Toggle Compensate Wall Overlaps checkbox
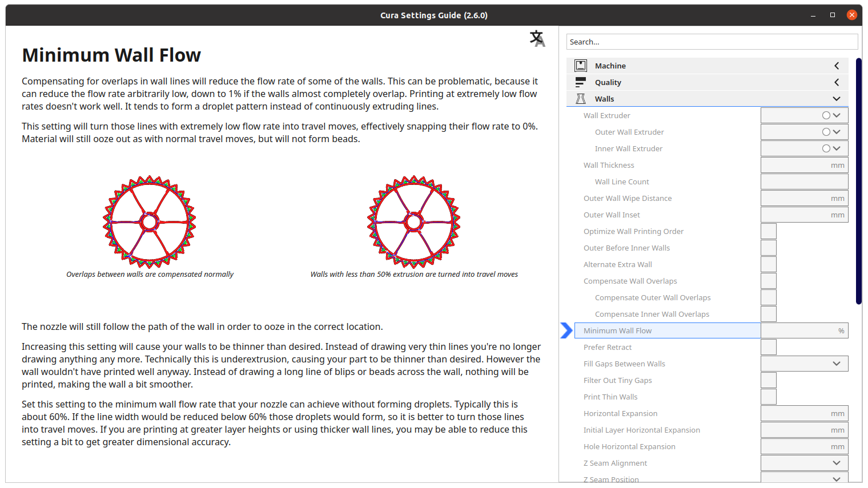The width and height of the screenshot is (868, 488). tap(769, 281)
